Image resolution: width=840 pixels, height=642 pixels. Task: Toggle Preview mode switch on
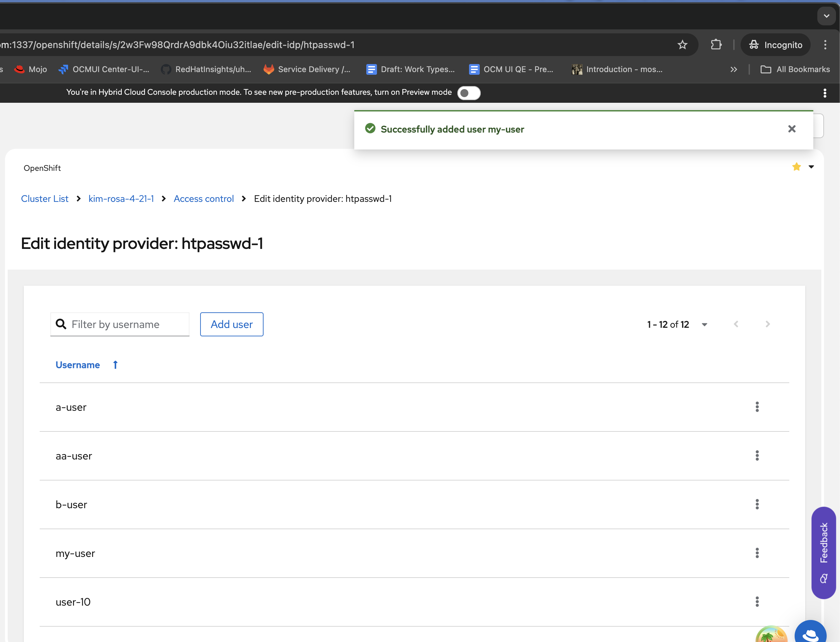(x=469, y=93)
